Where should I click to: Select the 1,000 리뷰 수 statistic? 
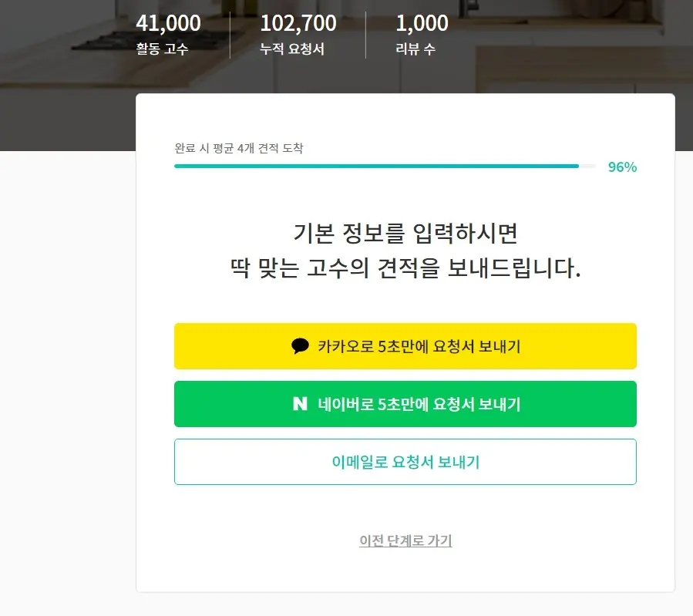[421, 33]
